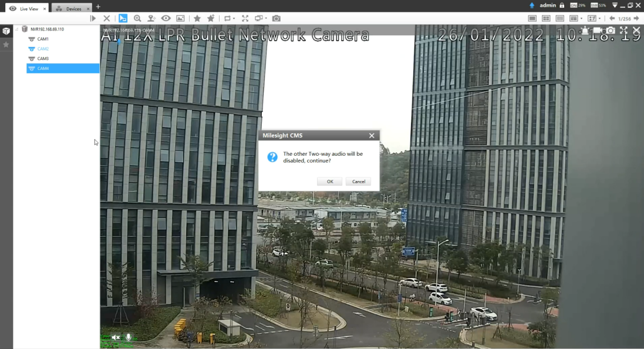Open the sequence loop dropdown arrow
The image size is (644, 349).
click(234, 18)
